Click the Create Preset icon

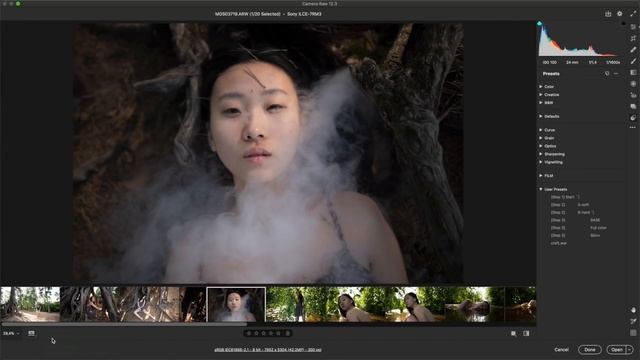[607, 74]
